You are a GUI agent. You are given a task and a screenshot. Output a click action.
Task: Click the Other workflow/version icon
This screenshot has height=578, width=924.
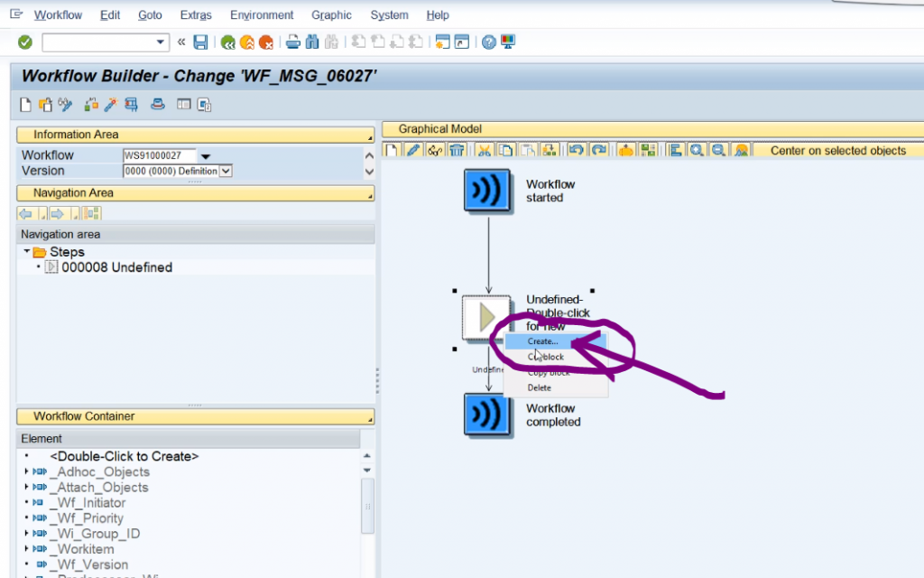pyautogui.click(x=45, y=105)
